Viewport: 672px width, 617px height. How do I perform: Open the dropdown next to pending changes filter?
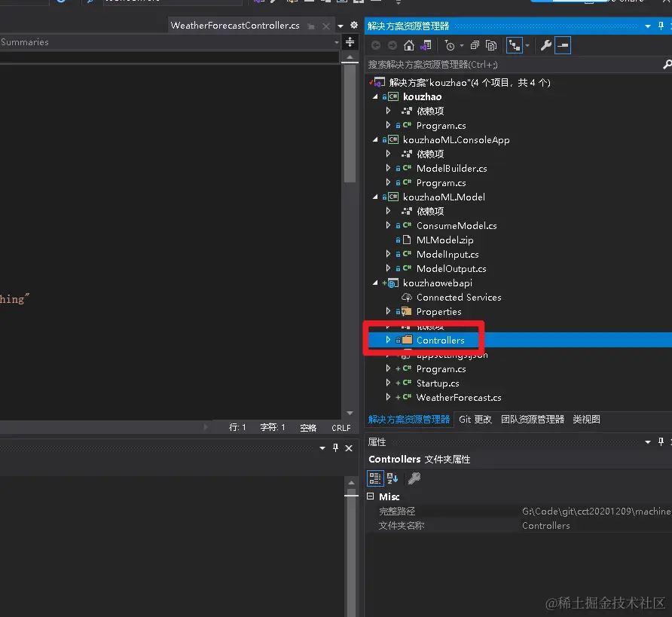coord(462,45)
